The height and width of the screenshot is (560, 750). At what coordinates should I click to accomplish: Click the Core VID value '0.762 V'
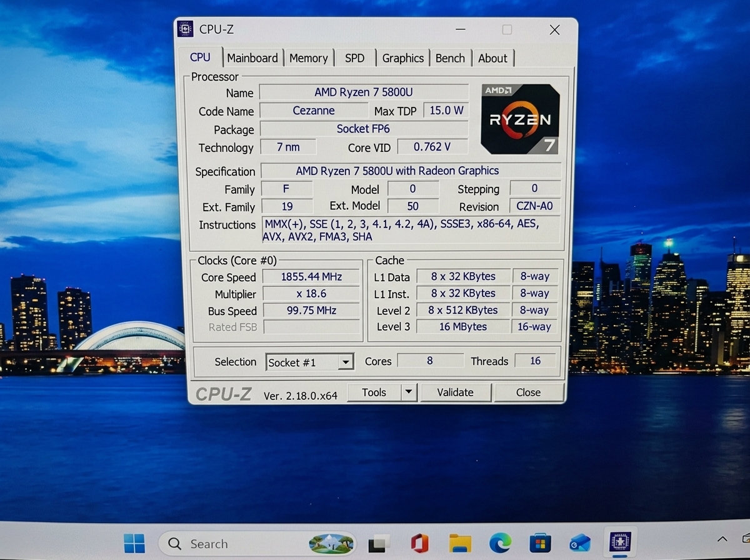[x=432, y=147]
